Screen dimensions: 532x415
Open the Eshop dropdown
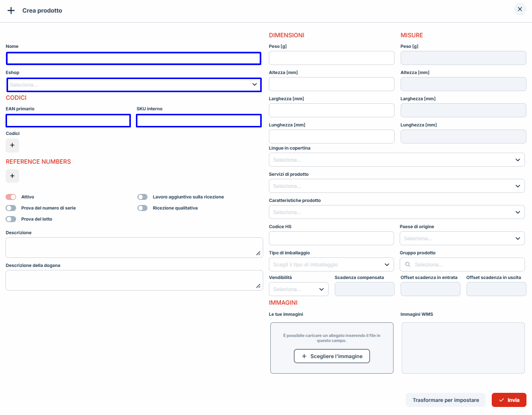point(134,85)
